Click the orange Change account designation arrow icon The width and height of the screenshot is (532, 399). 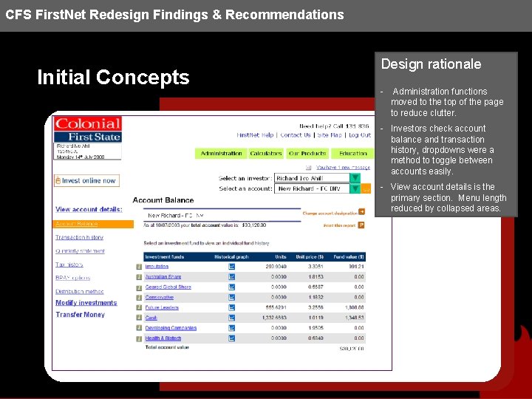point(361,212)
